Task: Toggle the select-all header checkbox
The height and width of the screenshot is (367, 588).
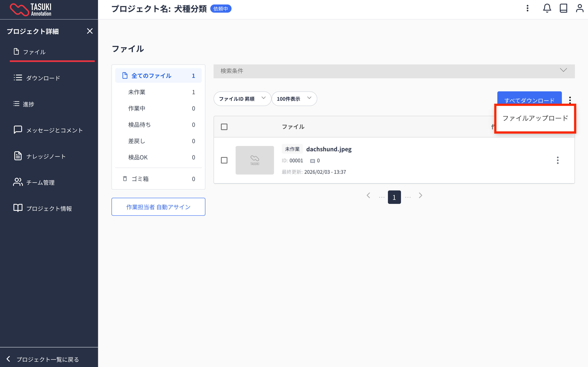Action: (x=224, y=127)
